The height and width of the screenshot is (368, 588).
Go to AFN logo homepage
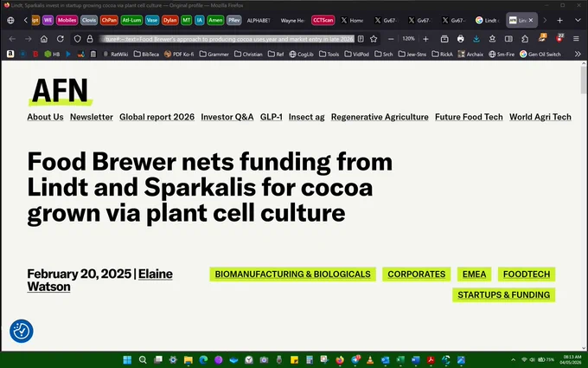(60, 91)
